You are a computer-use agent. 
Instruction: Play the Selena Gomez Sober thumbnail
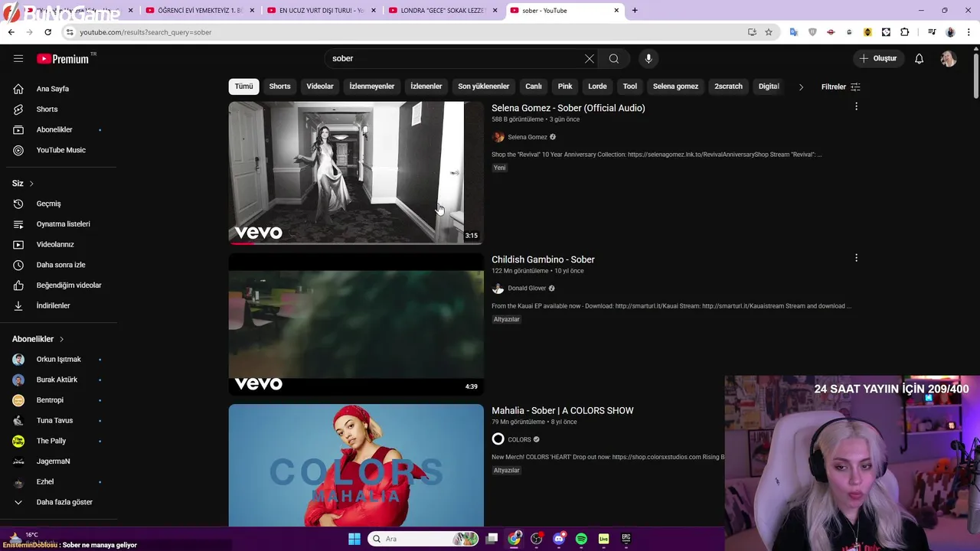pos(356,173)
